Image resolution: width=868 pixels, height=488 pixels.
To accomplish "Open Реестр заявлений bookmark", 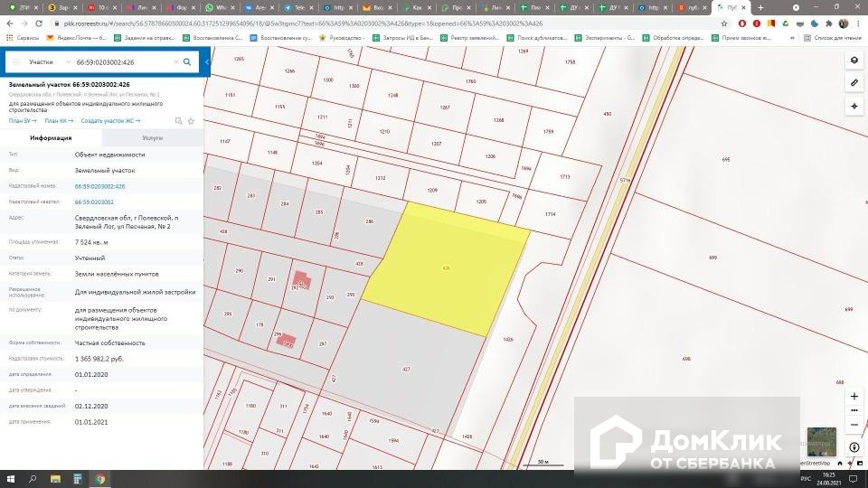I will coord(470,38).
